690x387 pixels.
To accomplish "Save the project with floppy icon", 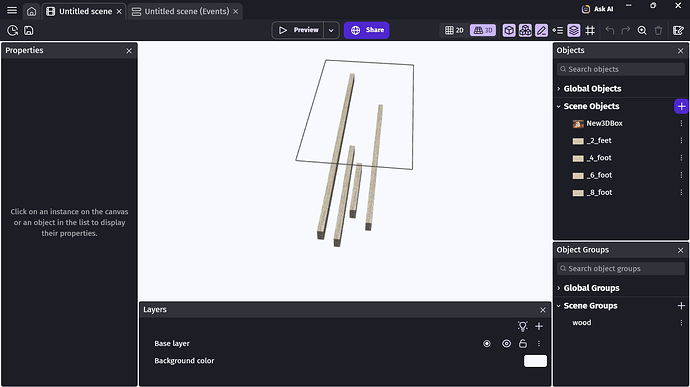I will click(x=29, y=30).
